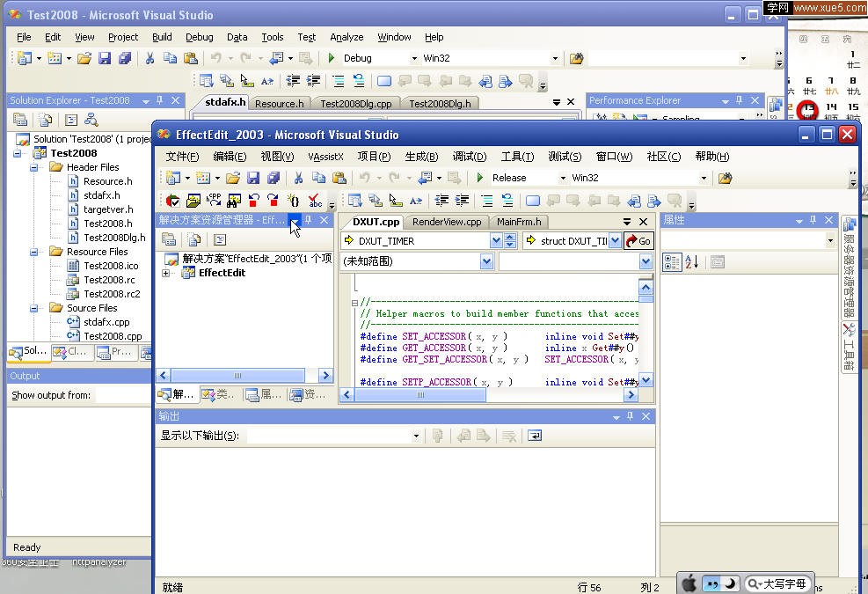Screen dimensions: 868x594
Task: Open the Analyze menu in Test2008
Action: click(x=346, y=37)
